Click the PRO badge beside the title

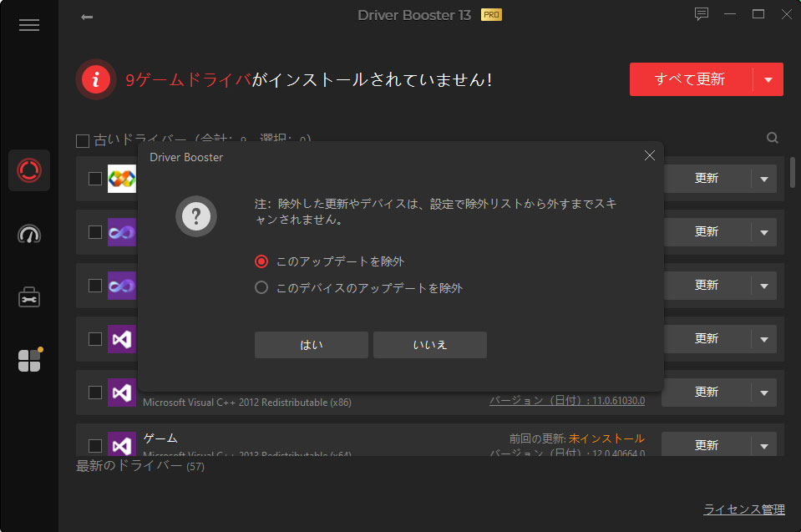point(491,15)
